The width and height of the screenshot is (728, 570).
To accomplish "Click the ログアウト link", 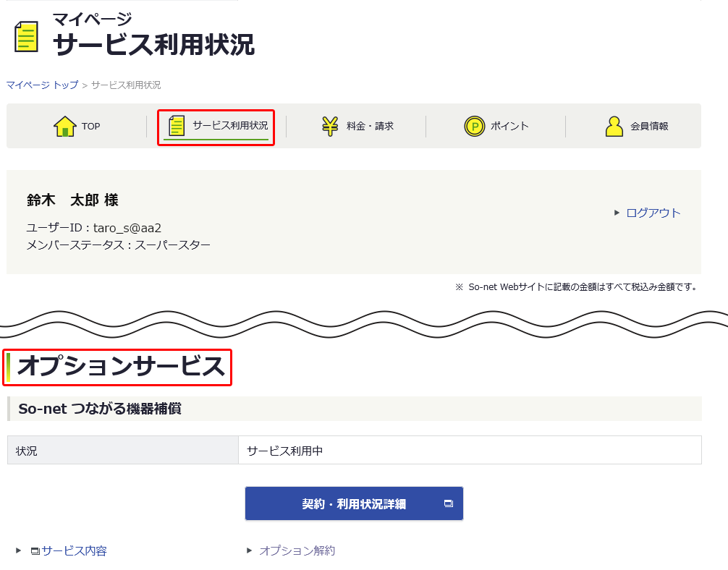I will pos(653,213).
